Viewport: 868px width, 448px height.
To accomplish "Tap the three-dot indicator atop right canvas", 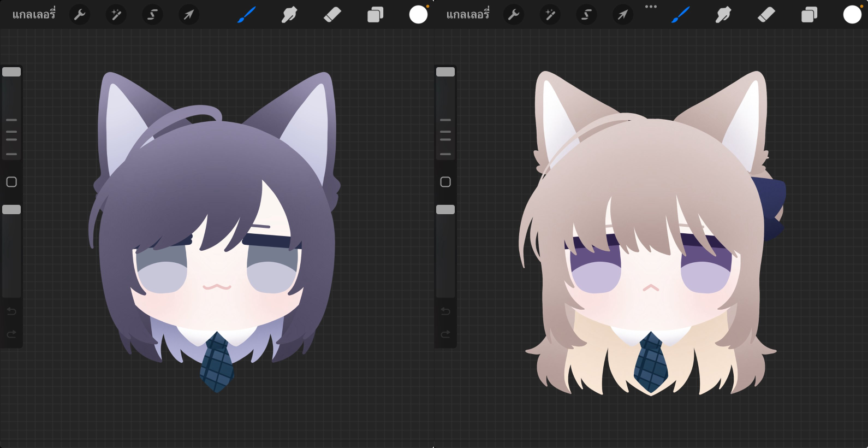I will [651, 7].
